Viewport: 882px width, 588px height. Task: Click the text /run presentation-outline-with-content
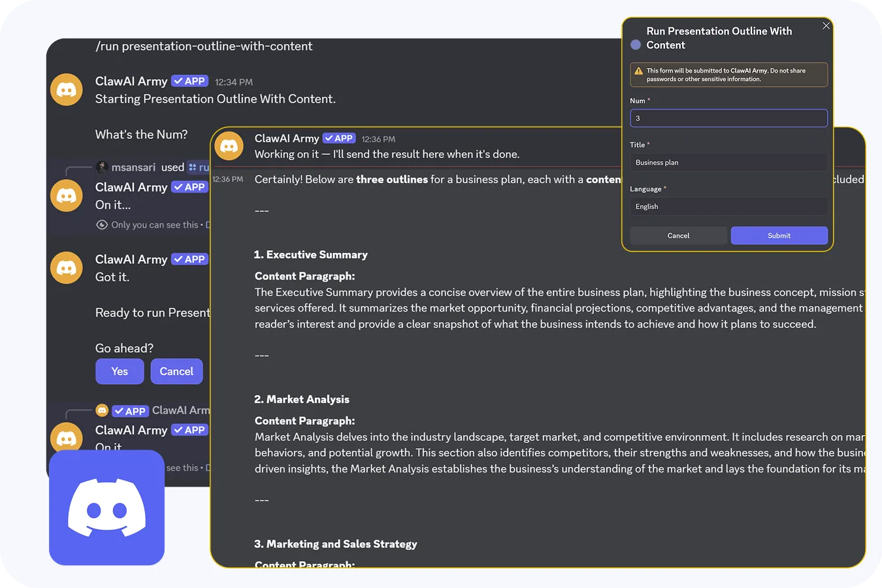[x=204, y=46]
